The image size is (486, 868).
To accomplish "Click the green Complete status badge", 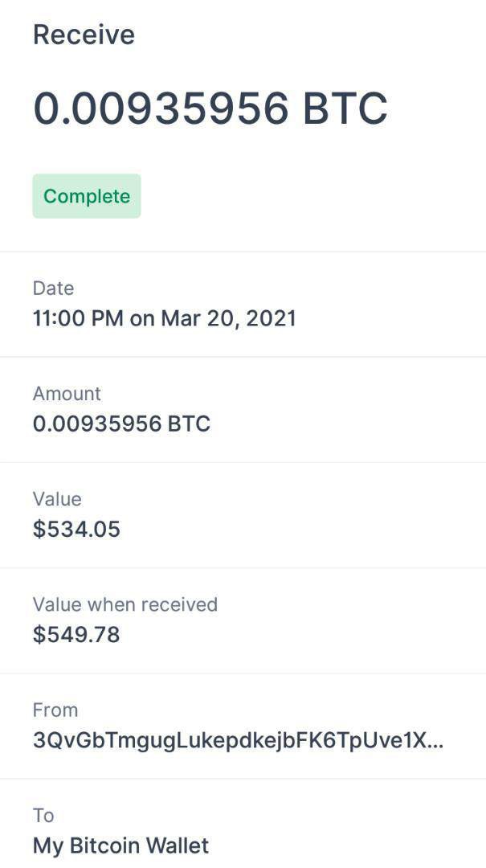I will point(87,196).
